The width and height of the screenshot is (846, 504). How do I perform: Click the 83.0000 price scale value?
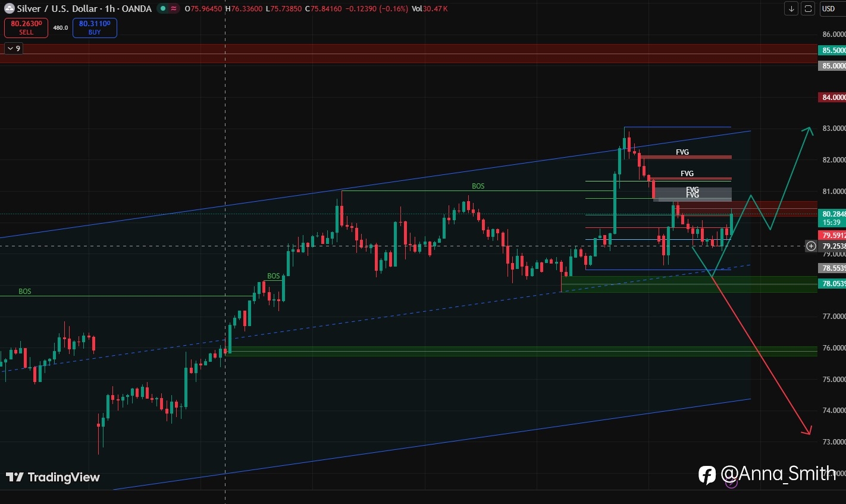click(x=834, y=129)
